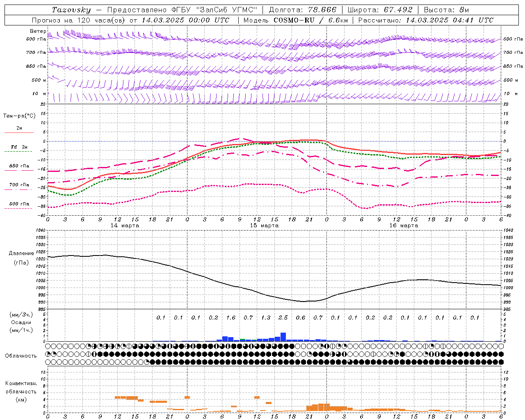Select the 700 гПа temperature legend entry
The width and height of the screenshot is (525, 420).
point(19,185)
